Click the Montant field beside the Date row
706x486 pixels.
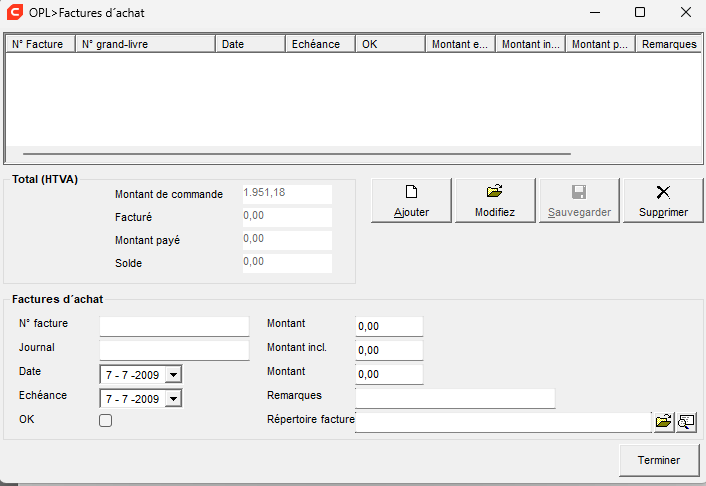pyautogui.click(x=389, y=374)
